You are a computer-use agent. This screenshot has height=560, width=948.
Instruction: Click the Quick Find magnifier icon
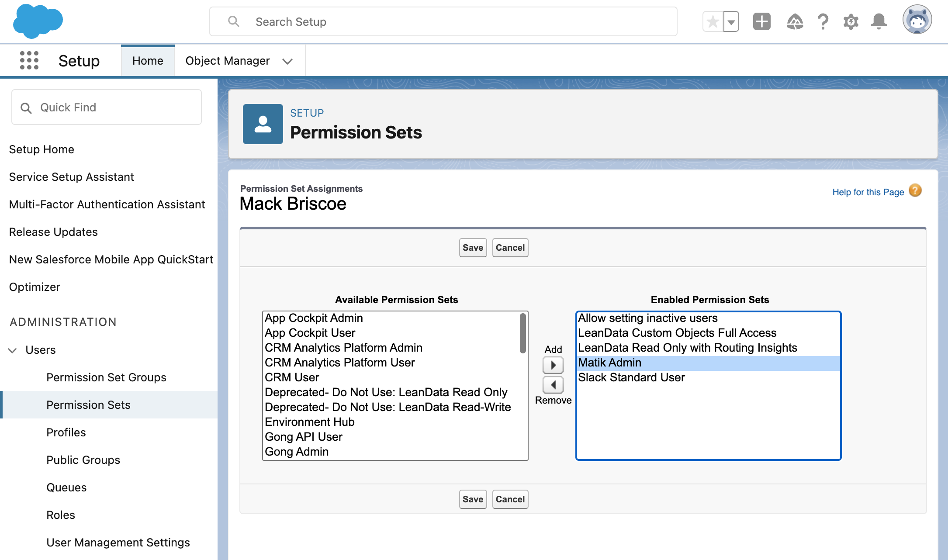26,108
